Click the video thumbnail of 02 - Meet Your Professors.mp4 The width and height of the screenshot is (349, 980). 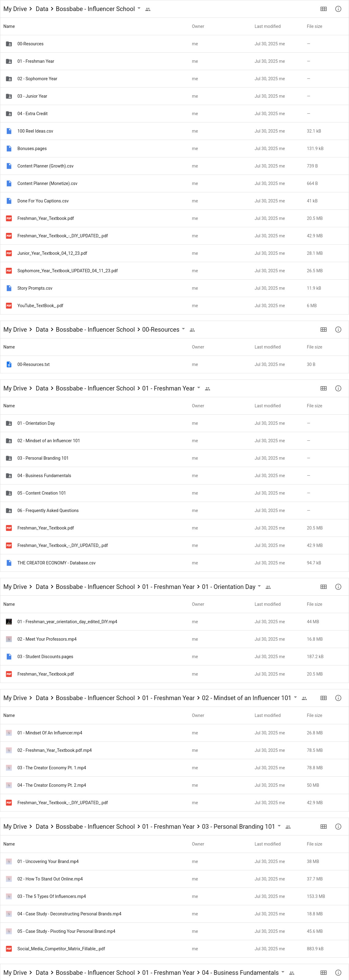click(x=9, y=639)
